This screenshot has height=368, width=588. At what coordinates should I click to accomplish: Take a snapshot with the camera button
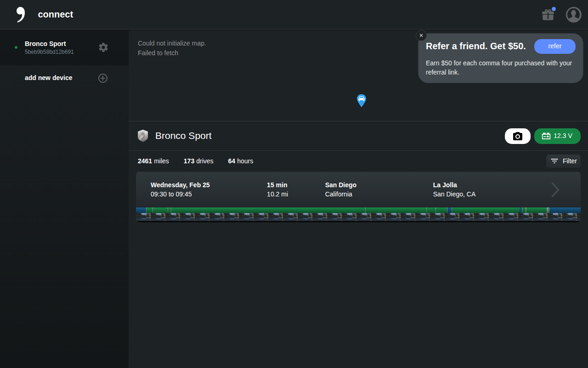(x=518, y=136)
